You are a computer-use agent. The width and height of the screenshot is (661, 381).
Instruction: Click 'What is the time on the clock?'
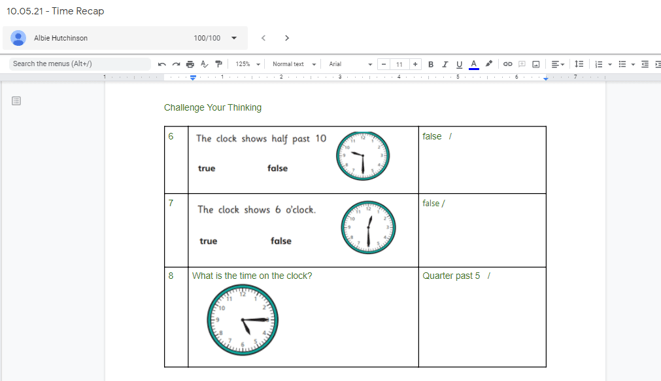pyautogui.click(x=252, y=276)
